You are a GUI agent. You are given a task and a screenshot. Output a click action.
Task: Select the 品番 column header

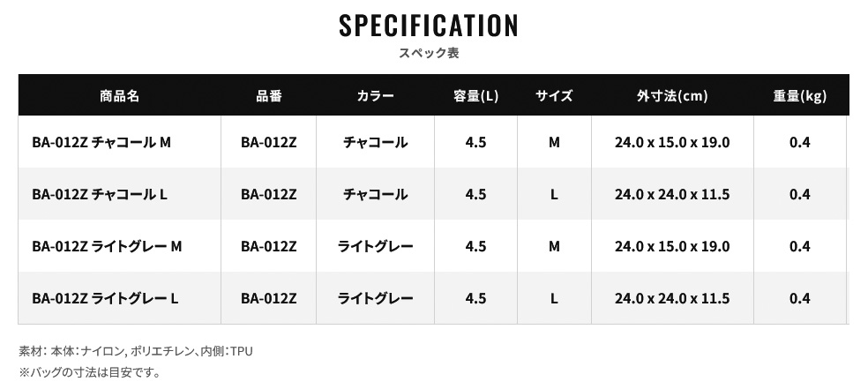click(268, 96)
